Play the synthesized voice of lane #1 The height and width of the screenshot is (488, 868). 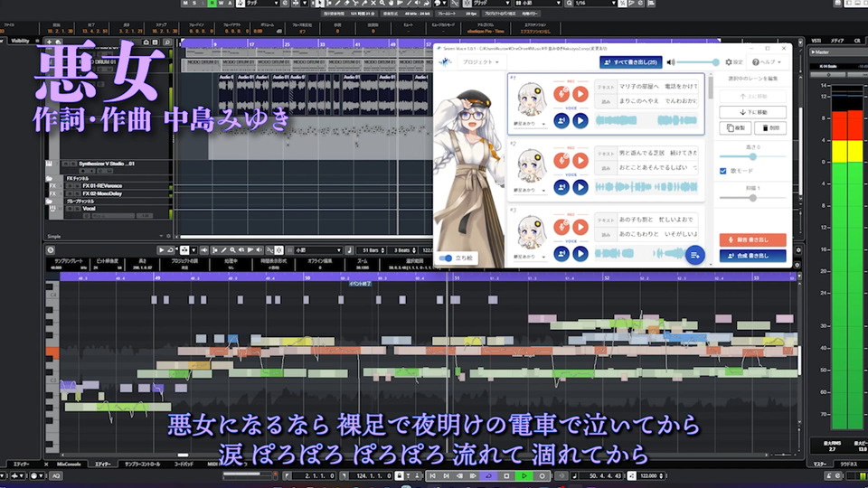pyautogui.click(x=580, y=120)
